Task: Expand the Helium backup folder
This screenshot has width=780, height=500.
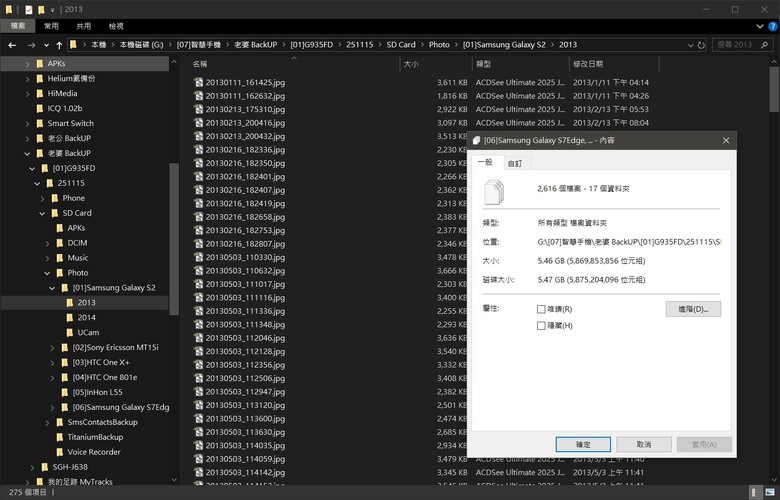Action: point(27,79)
